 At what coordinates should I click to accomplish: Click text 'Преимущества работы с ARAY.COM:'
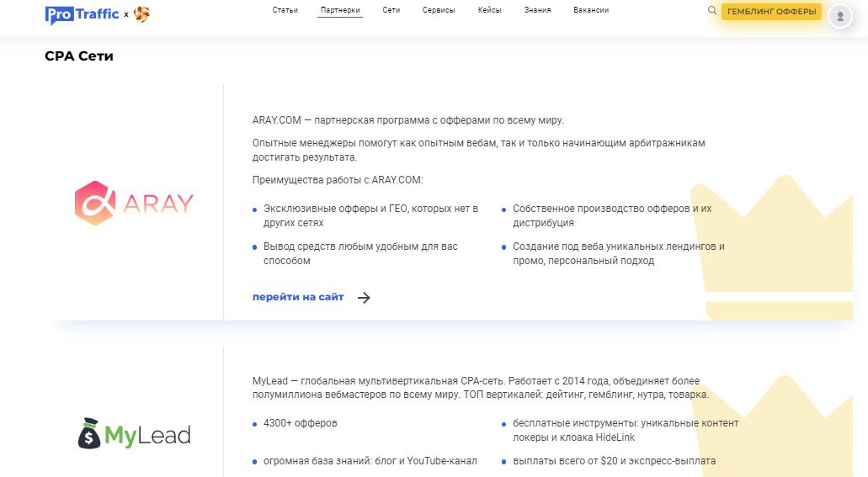[338, 180]
